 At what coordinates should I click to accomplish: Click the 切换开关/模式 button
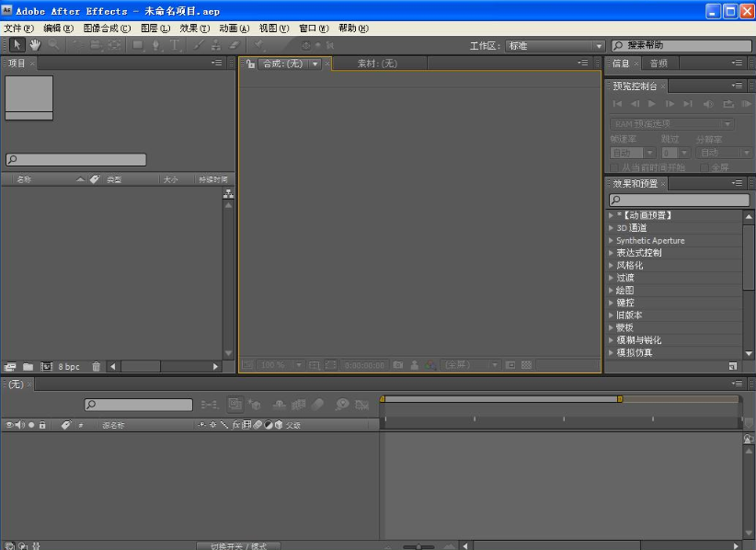(x=237, y=544)
